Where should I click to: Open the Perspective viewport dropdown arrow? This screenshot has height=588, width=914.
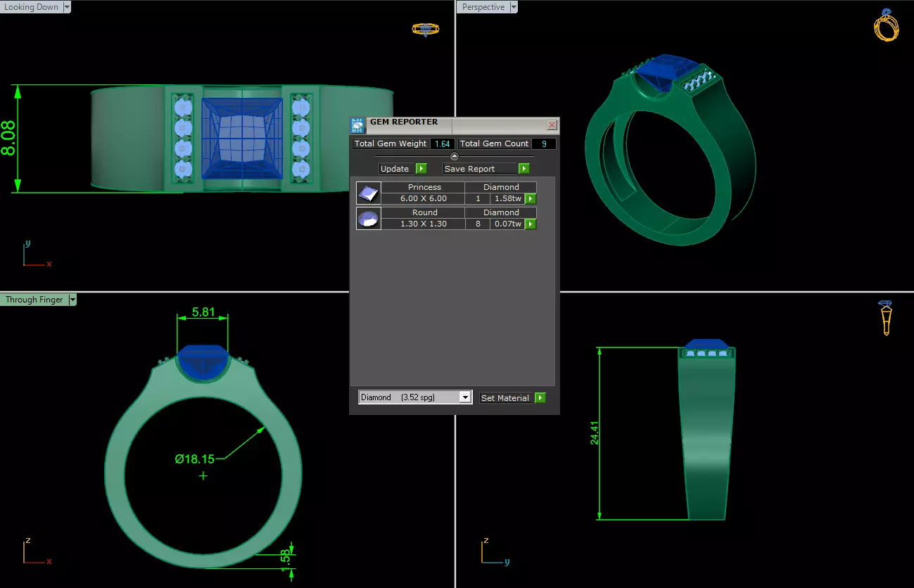pos(513,7)
